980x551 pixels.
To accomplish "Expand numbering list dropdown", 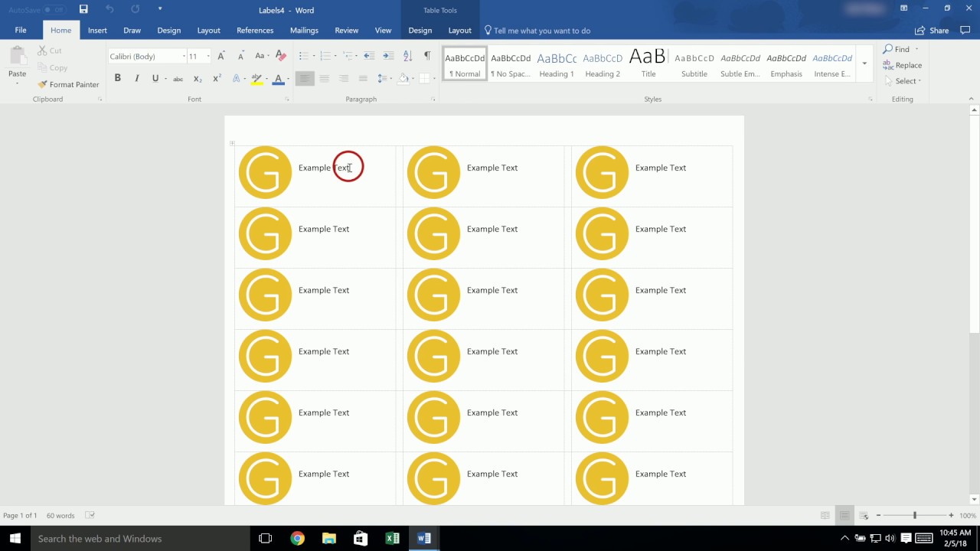I will click(335, 56).
